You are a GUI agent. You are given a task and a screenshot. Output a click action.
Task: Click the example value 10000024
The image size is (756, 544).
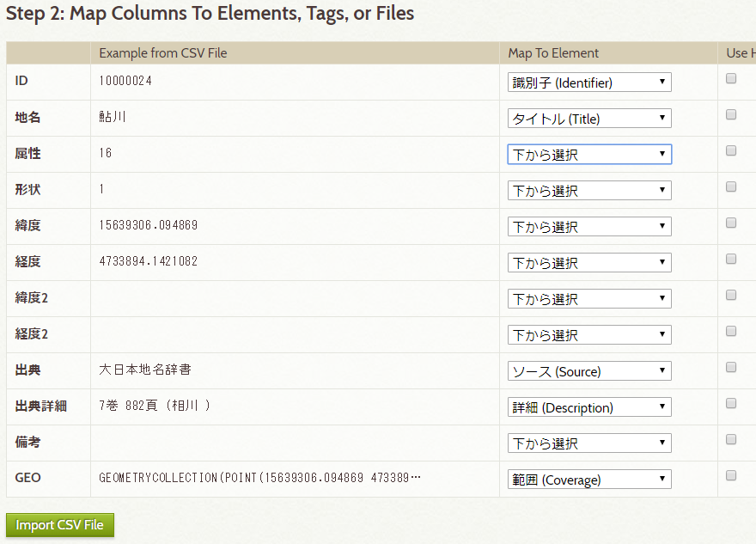click(x=125, y=81)
